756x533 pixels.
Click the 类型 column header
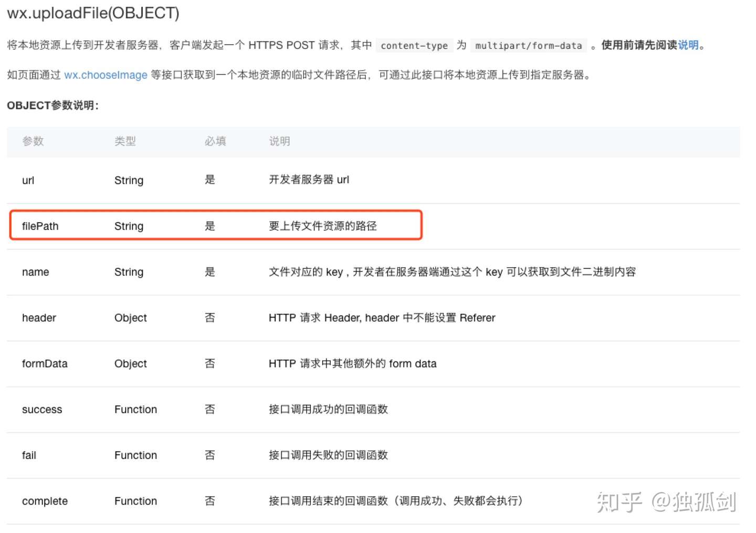[125, 141]
